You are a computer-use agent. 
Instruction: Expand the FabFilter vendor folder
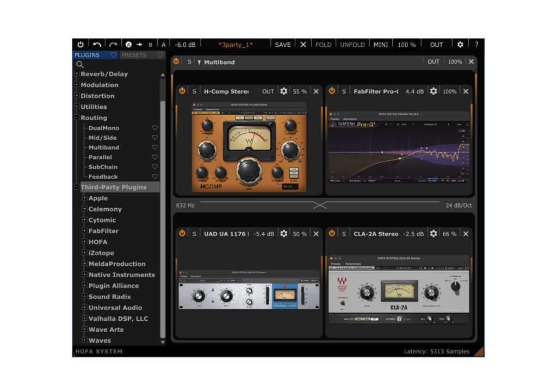coord(84,231)
